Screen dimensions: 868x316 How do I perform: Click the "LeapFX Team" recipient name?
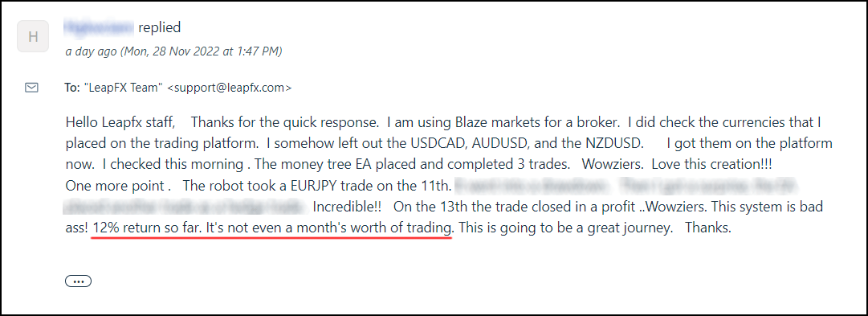pyautogui.click(x=124, y=88)
